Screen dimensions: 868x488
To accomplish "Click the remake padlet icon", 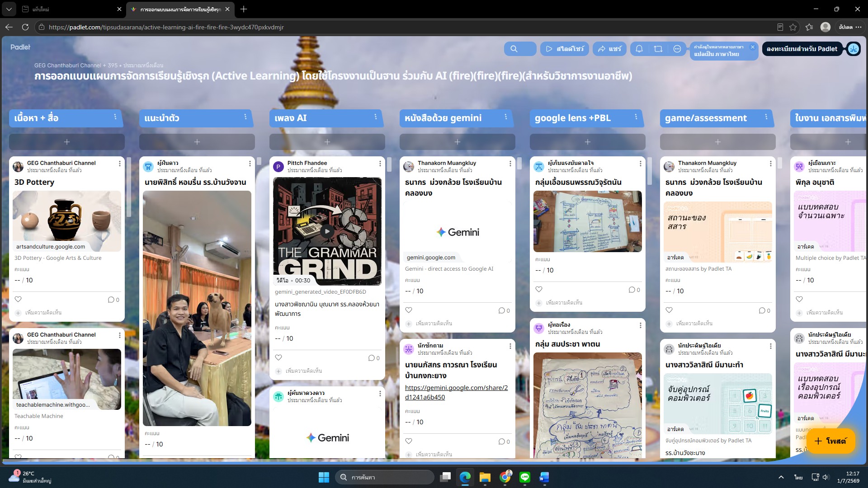I will coord(658,49).
